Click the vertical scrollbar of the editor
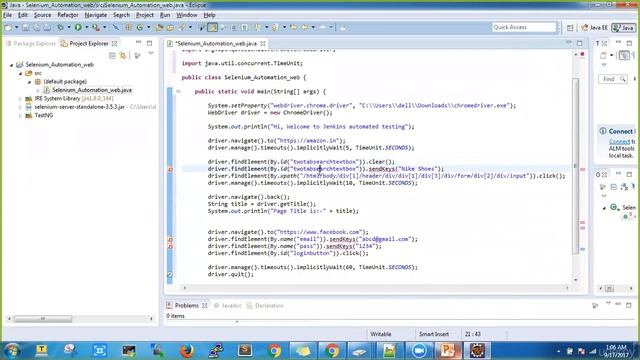The image size is (640, 360). click(x=576, y=166)
